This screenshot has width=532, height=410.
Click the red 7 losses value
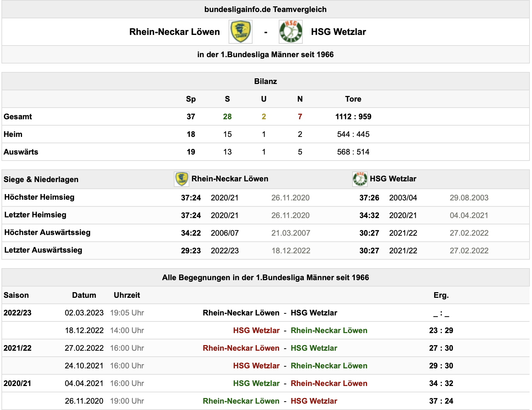pyautogui.click(x=300, y=117)
